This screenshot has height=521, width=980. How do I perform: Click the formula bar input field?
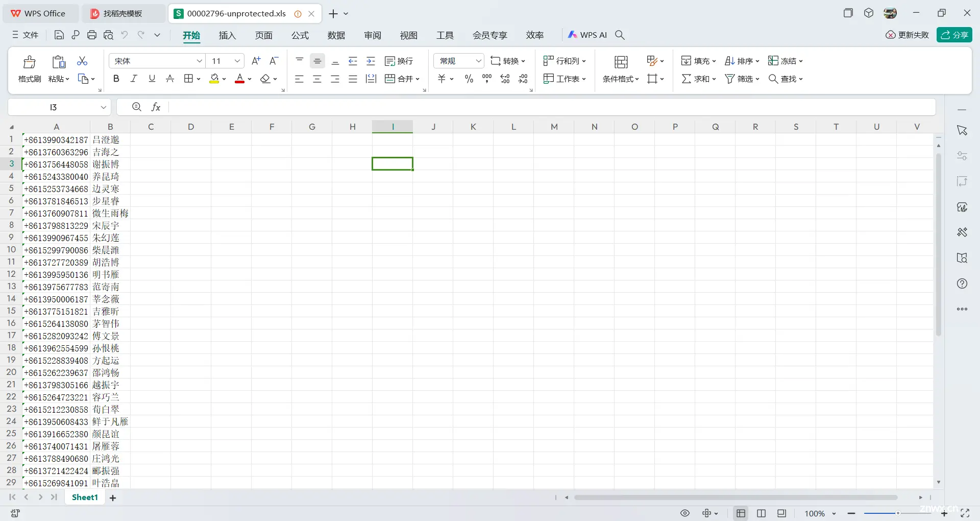(x=551, y=107)
